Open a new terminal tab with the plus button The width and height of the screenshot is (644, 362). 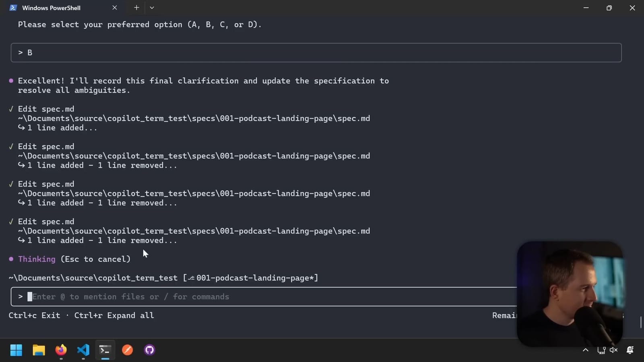coord(136,7)
